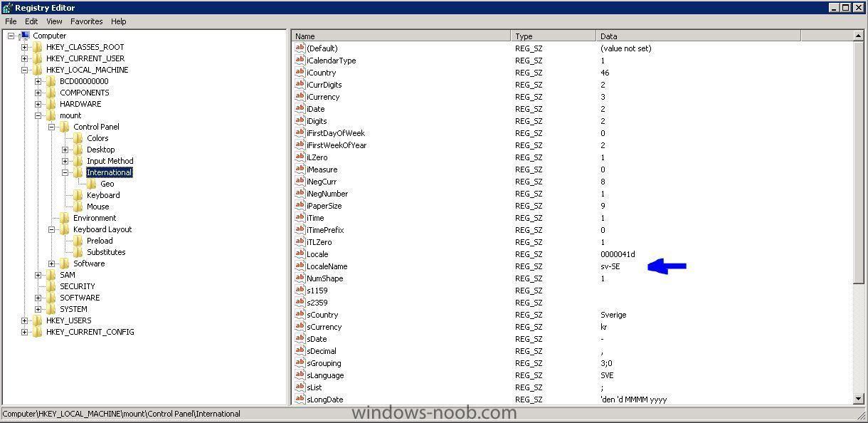Select the iFirstDayOfWeek value
Screen dimensions: 868x423
coord(335,133)
